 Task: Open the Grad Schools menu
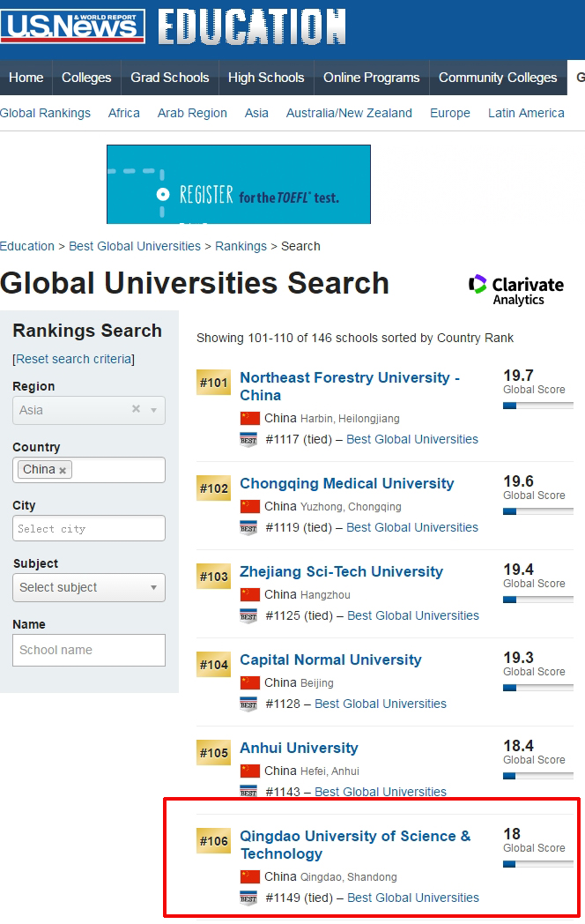[170, 78]
